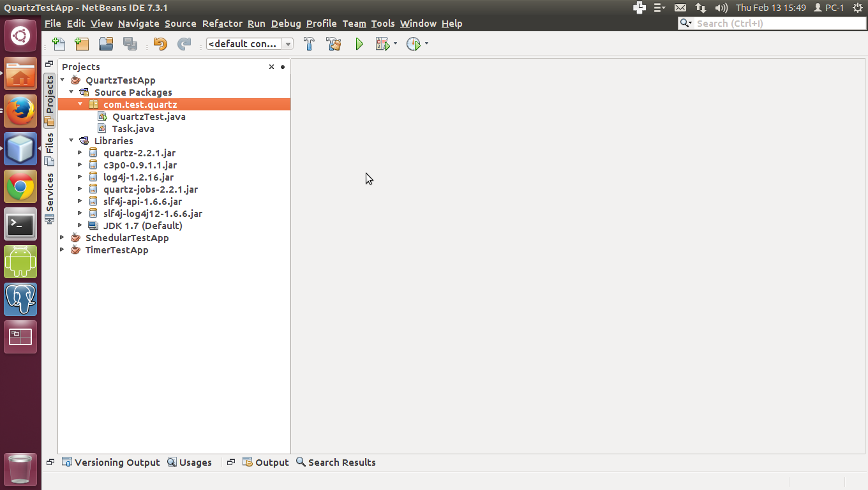The image size is (868, 490).
Task: Open the Trash from the dock
Action: [20, 469]
